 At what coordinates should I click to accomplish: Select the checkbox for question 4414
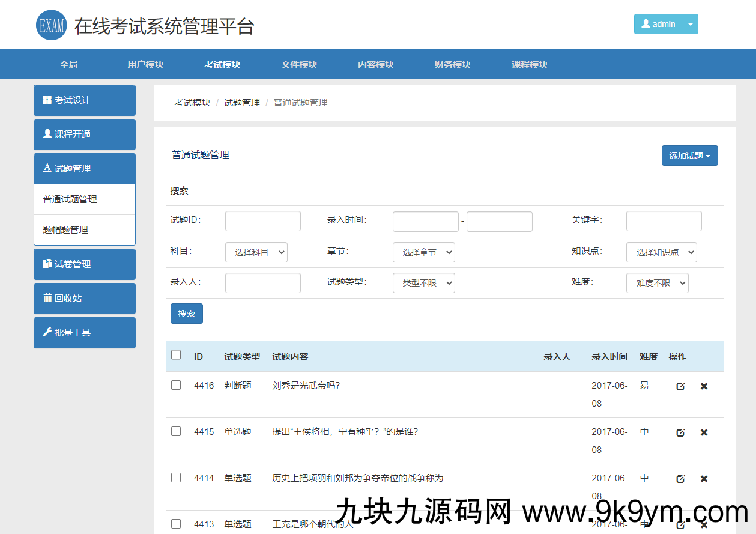176,478
